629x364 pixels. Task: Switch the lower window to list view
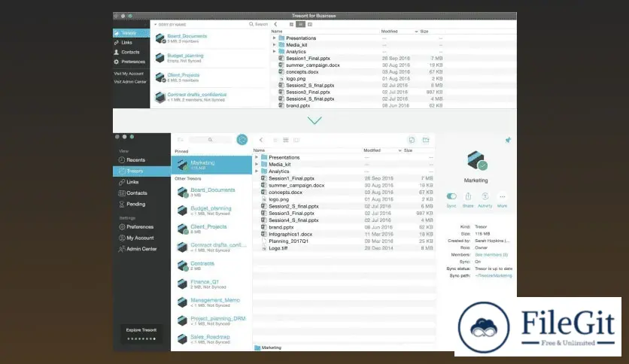(286, 140)
